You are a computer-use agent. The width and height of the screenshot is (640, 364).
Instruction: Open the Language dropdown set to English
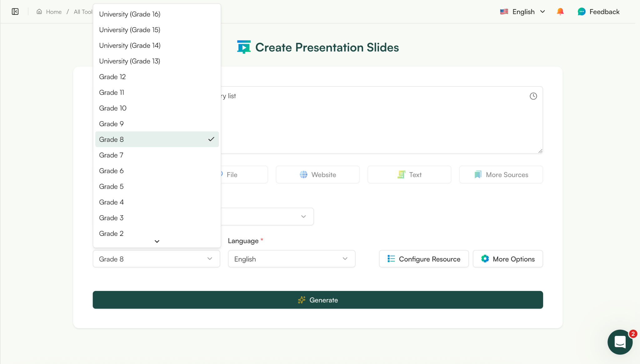291,259
